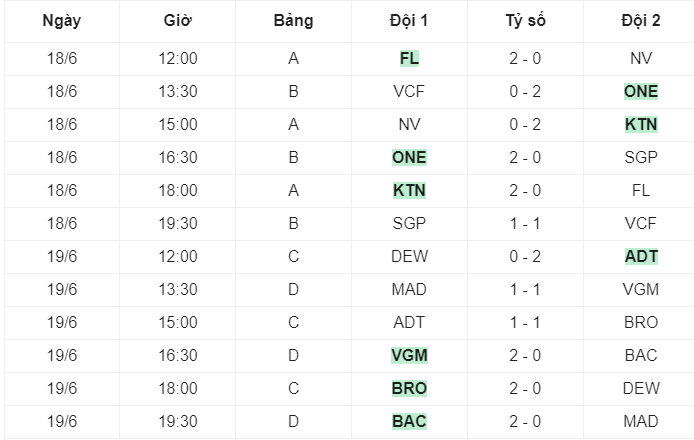This screenshot has height=440, width=694.
Task: Click the Tỷ số column header
Action: pos(525,21)
